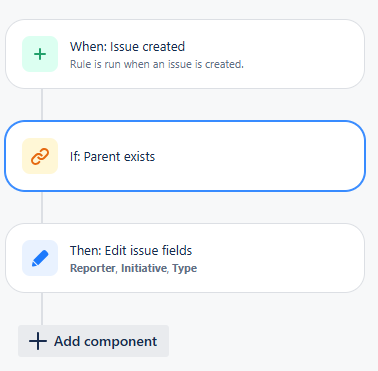Open the 'Then: Edit issue fields' action title

[131, 250]
